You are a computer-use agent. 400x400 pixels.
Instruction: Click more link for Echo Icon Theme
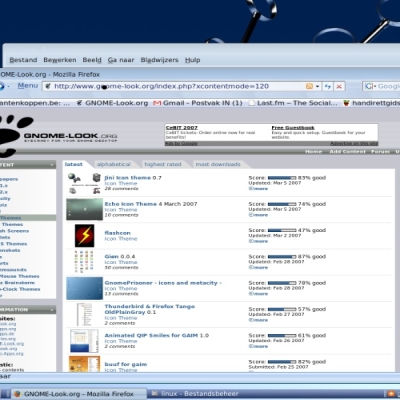pos(258,215)
